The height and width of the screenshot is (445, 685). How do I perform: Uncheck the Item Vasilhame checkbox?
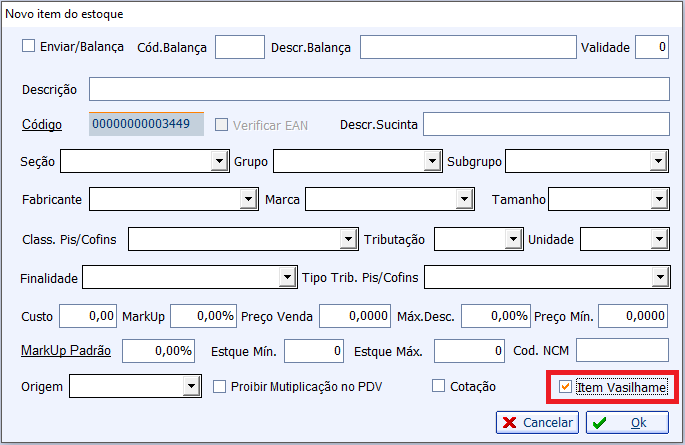coord(565,387)
